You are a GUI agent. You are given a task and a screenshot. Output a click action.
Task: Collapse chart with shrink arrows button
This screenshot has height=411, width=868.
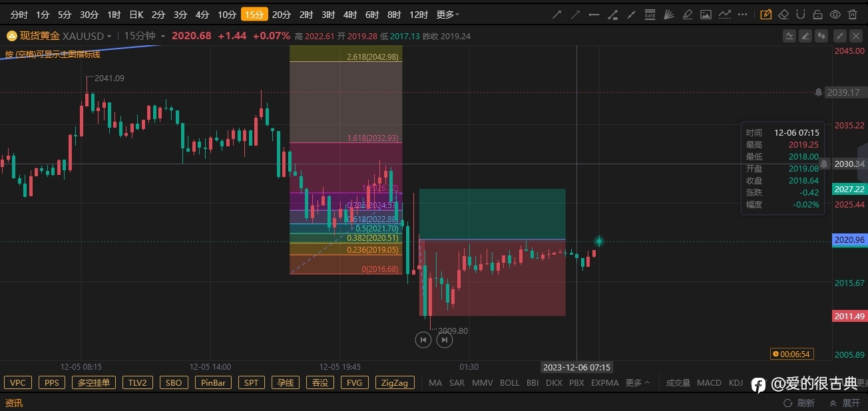840,36
